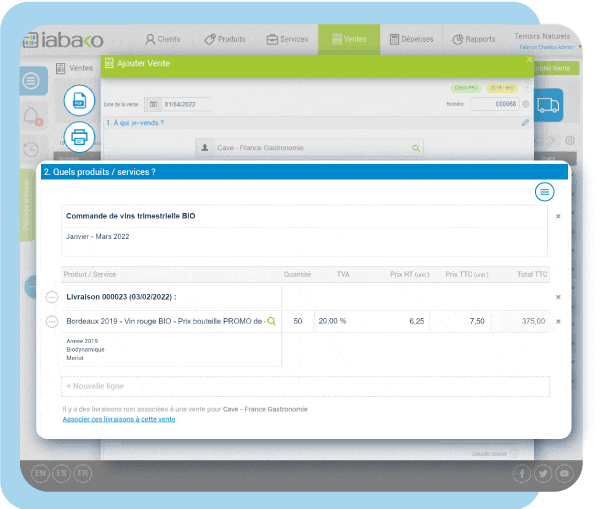Open the hamburger menu in products section

click(544, 191)
